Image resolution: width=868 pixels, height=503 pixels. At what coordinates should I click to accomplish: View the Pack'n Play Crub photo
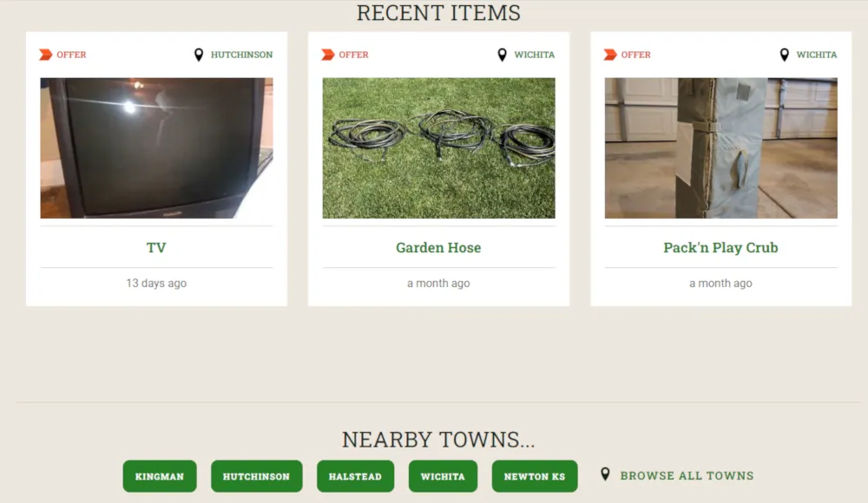click(x=720, y=147)
